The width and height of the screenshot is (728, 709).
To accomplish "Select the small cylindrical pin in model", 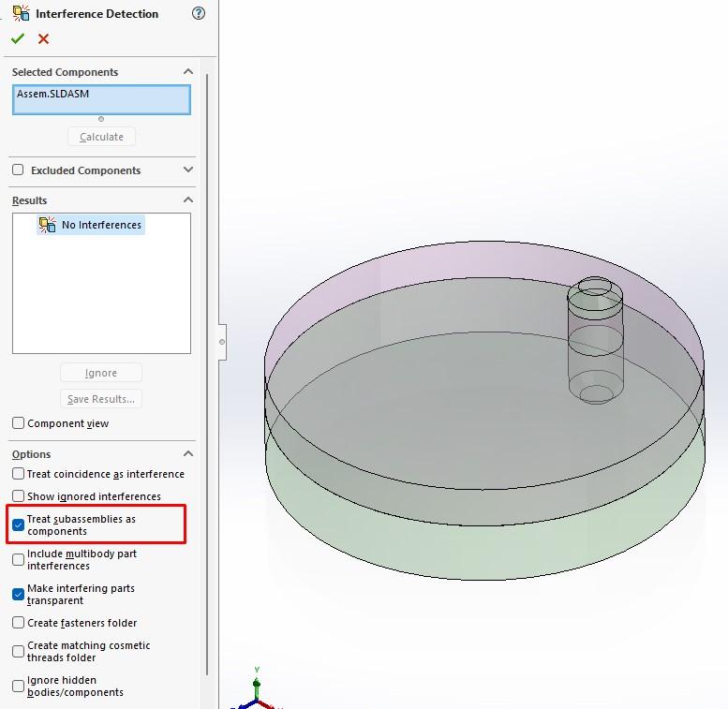I will click(x=595, y=341).
